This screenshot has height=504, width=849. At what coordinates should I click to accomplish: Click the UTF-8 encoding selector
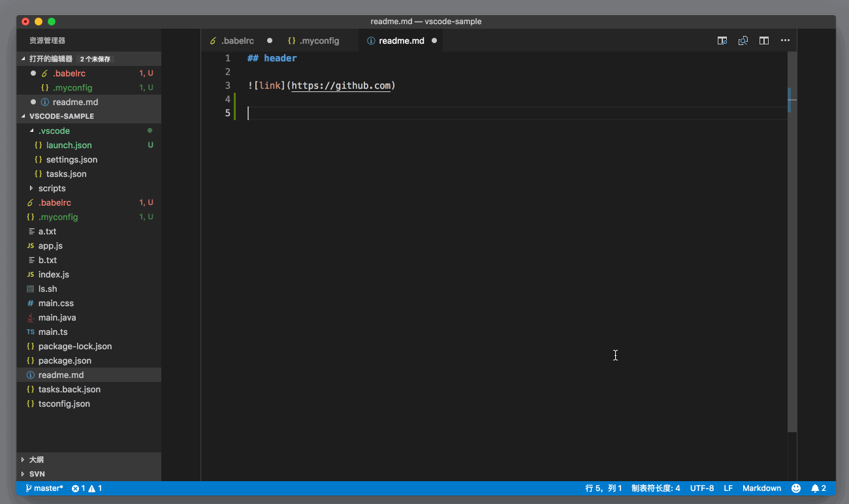pos(702,488)
